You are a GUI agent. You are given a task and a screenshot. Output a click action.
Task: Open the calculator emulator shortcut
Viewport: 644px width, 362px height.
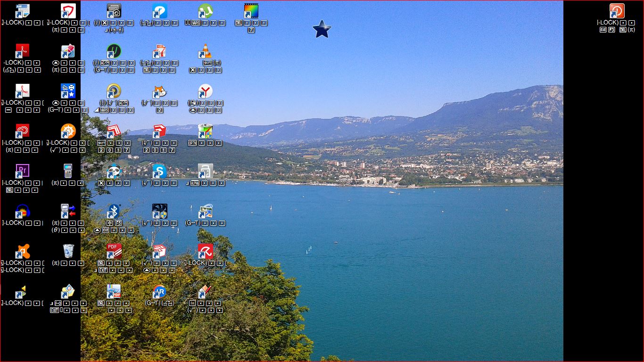tap(68, 171)
